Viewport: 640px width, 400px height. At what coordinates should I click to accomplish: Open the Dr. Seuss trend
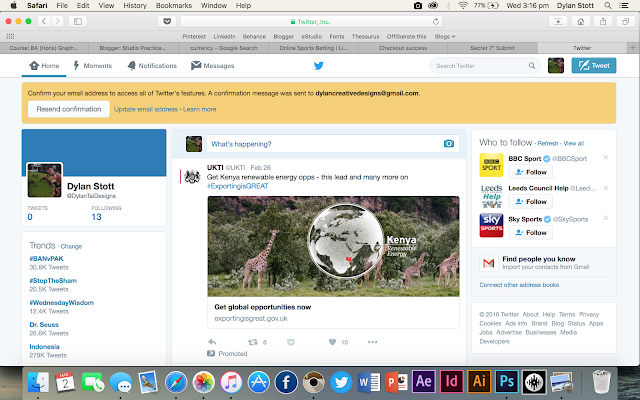coord(44,325)
